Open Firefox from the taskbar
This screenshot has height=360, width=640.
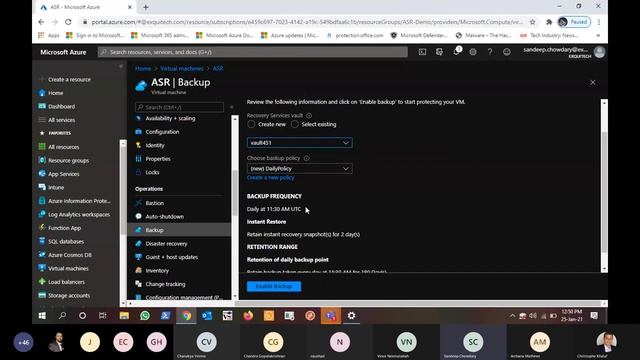click(248, 316)
